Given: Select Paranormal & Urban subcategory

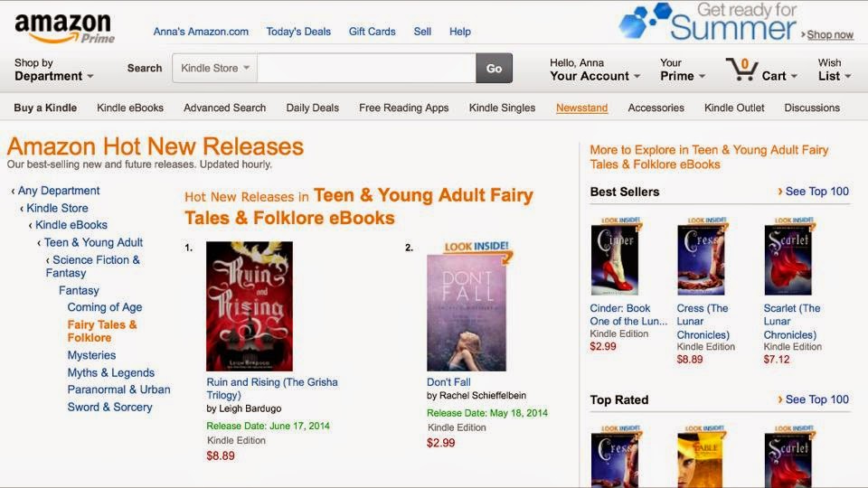Looking at the screenshot, I should coord(118,389).
